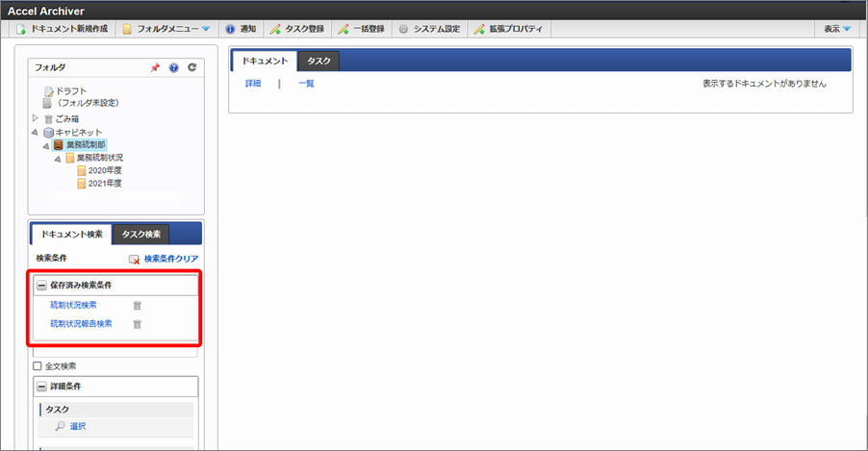Open 通知 from the toolbar
Screen dimensions: 868x451
pyautogui.click(x=241, y=29)
